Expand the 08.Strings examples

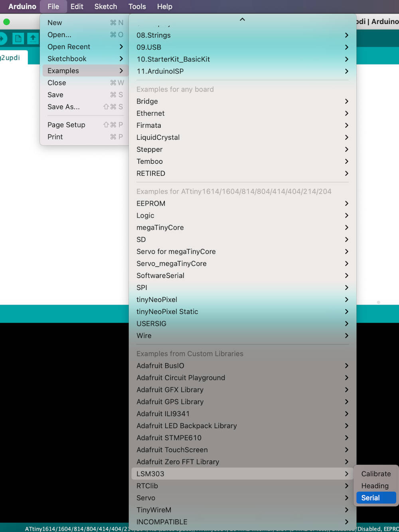coord(242,35)
